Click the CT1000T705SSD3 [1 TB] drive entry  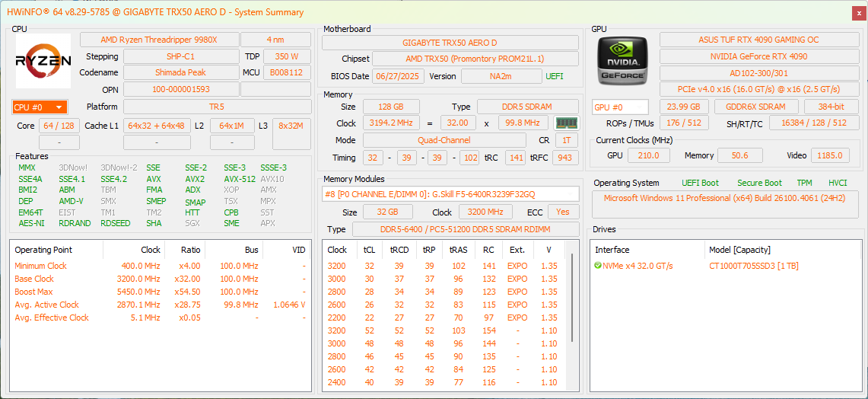pyautogui.click(x=754, y=266)
